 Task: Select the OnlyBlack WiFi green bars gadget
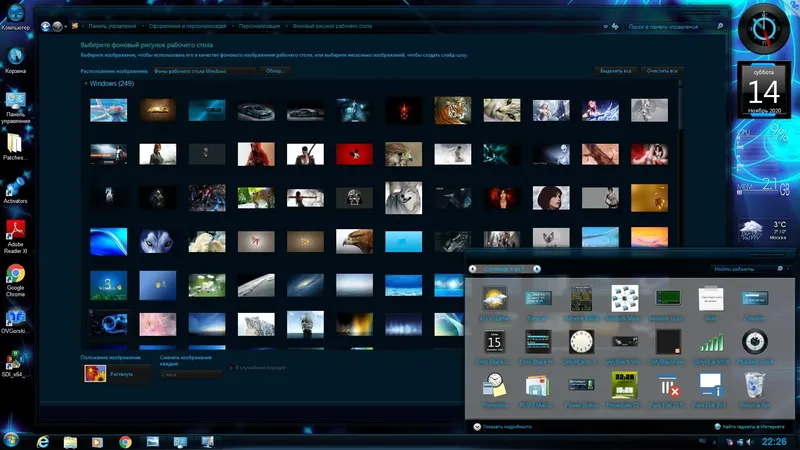click(711, 347)
